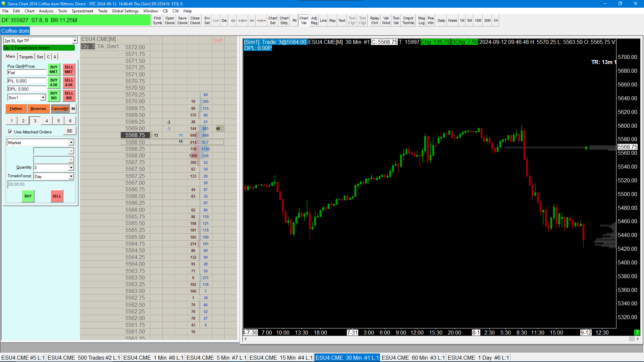Screen dimensions: 644x362
Task: Click the Find Symbol toolbar button
Action: 157,20
